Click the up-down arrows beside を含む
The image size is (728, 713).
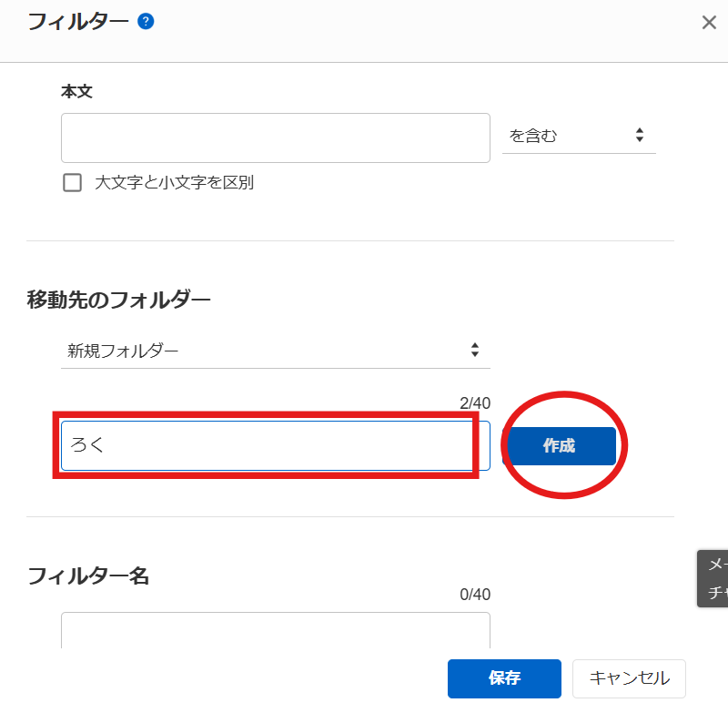640,136
